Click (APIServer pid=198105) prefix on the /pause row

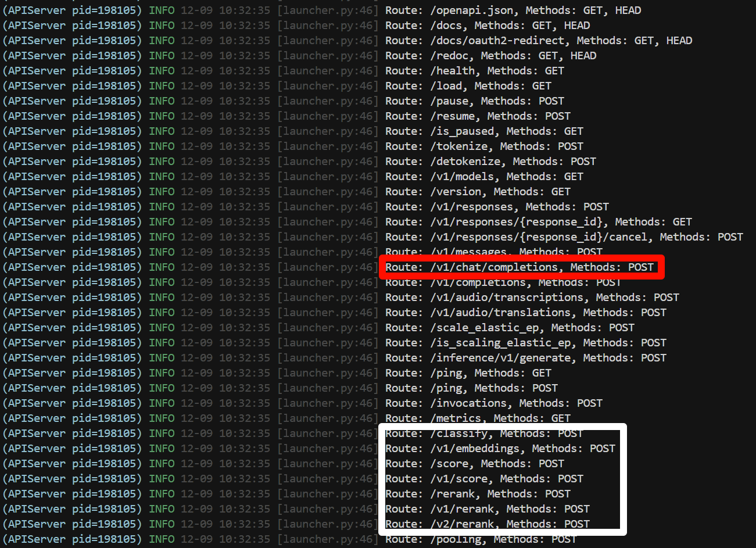[72, 101]
